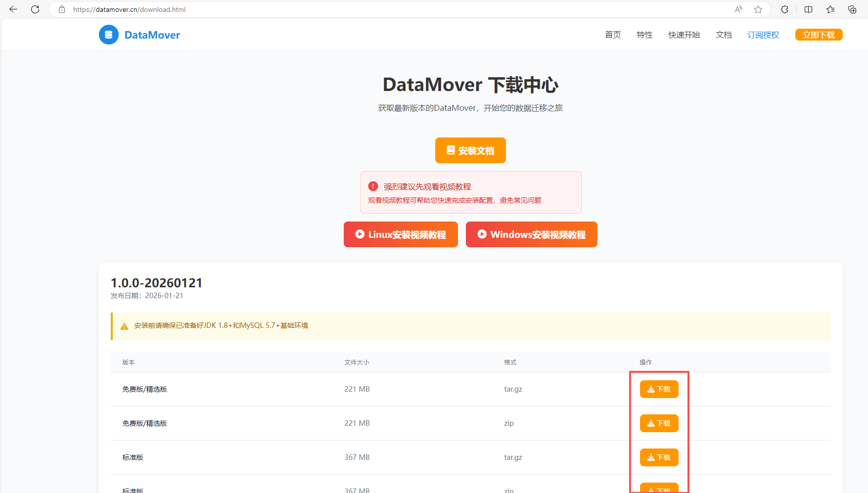Screen dimensions: 868x493
Task: Toggle split screen browser icon
Action: click(x=809, y=9)
